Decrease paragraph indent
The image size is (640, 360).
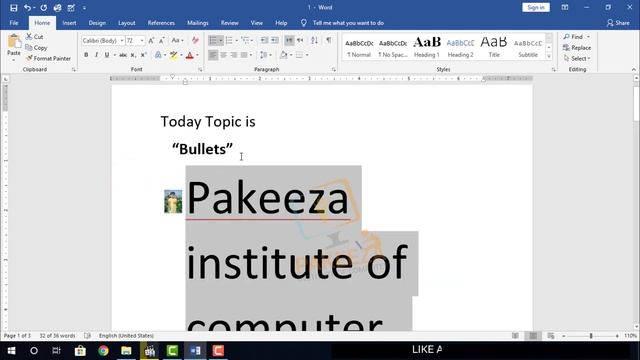264,40
